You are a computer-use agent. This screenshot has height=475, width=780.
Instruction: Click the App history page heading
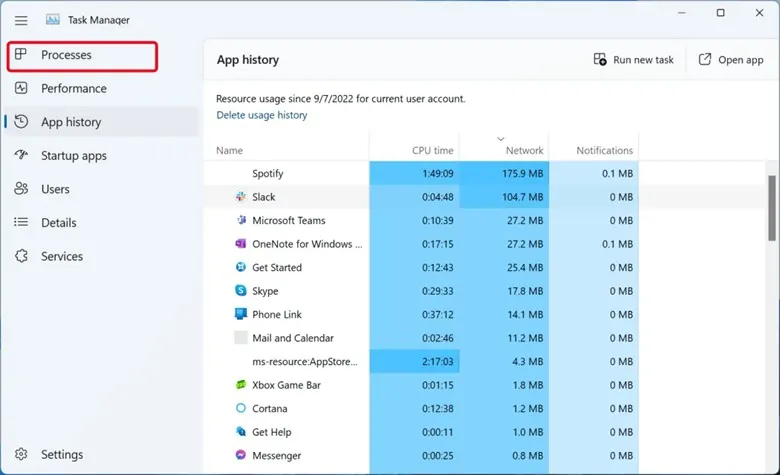click(x=248, y=60)
